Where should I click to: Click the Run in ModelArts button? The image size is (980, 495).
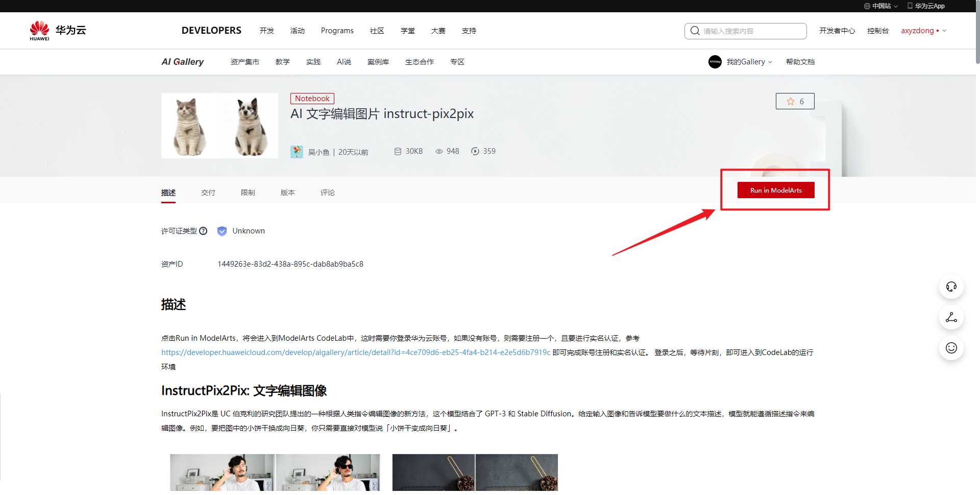776,190
